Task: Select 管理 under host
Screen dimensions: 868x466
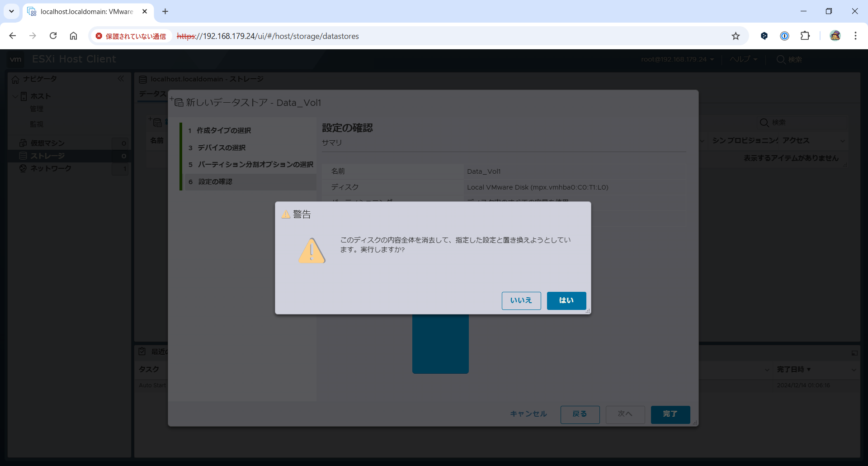Action: pyautogui.click(x=37, y=109)
